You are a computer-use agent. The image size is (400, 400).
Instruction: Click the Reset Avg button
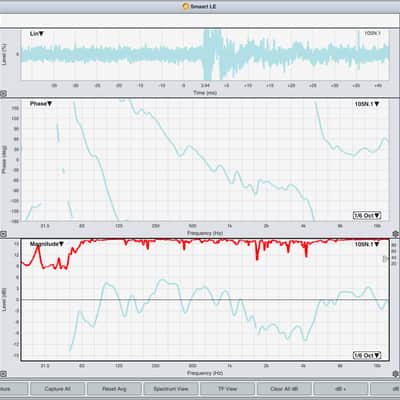pyautogui.click(x=114, y=389)
